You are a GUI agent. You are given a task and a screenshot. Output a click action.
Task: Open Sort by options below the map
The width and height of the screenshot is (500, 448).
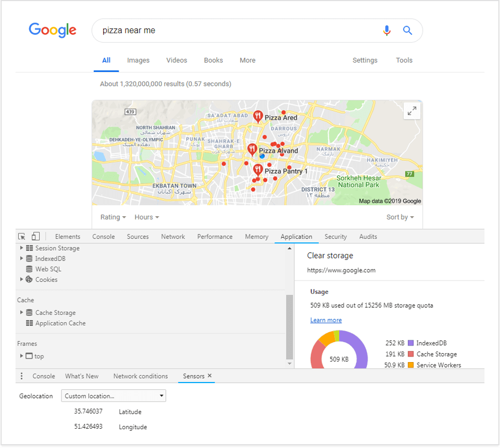pos(400,217)
